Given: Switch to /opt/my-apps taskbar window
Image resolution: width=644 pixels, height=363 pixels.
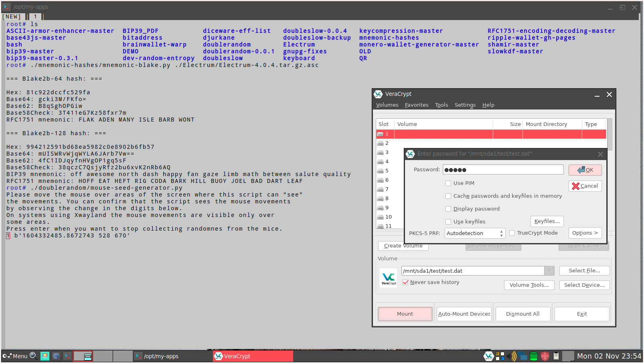Looking at the screenshot, I should pyautogui.click(x=172, y=356).
